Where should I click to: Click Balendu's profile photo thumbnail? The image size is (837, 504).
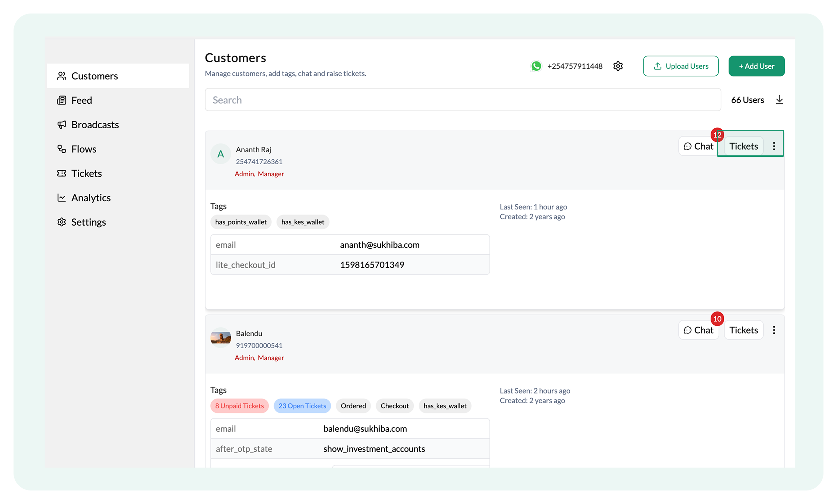[221, 338]
